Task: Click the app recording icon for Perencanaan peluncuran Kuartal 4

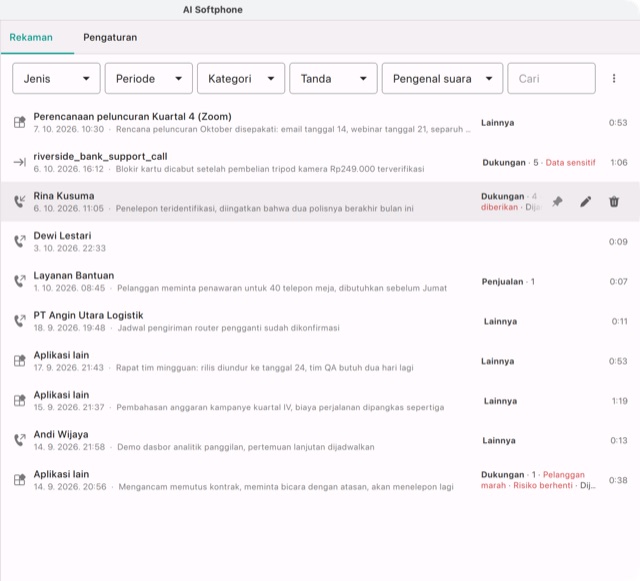Action: (x=20, y=122)
